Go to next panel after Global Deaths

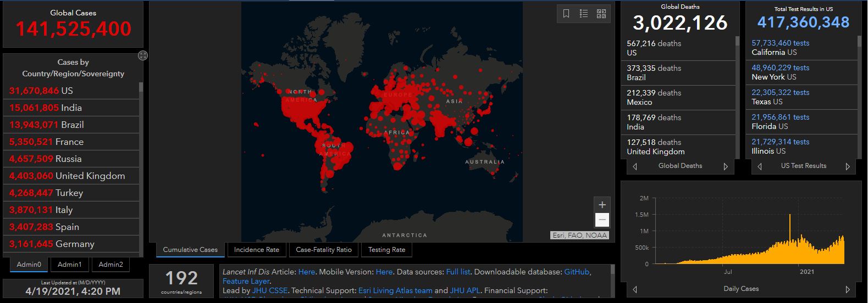[726, 166]
